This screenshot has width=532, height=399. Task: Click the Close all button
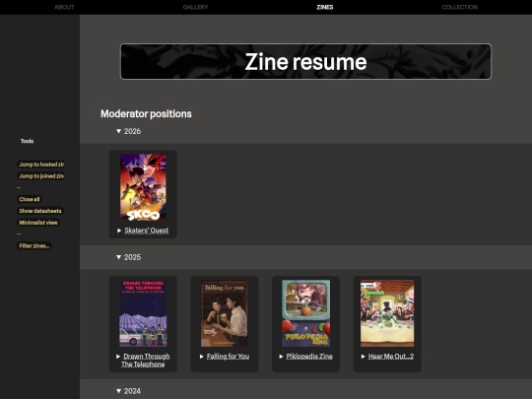click(30, 199)
